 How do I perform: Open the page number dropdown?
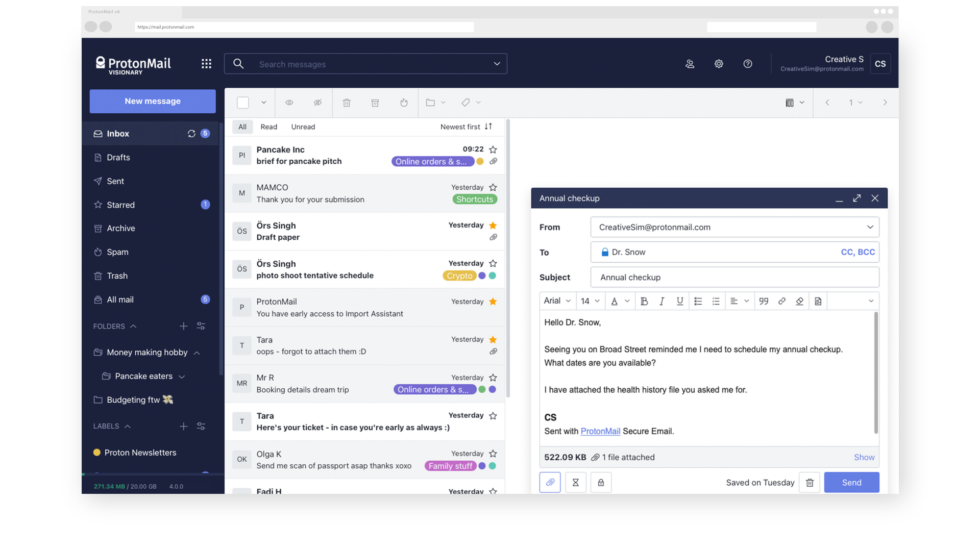(x=855, y=103)
